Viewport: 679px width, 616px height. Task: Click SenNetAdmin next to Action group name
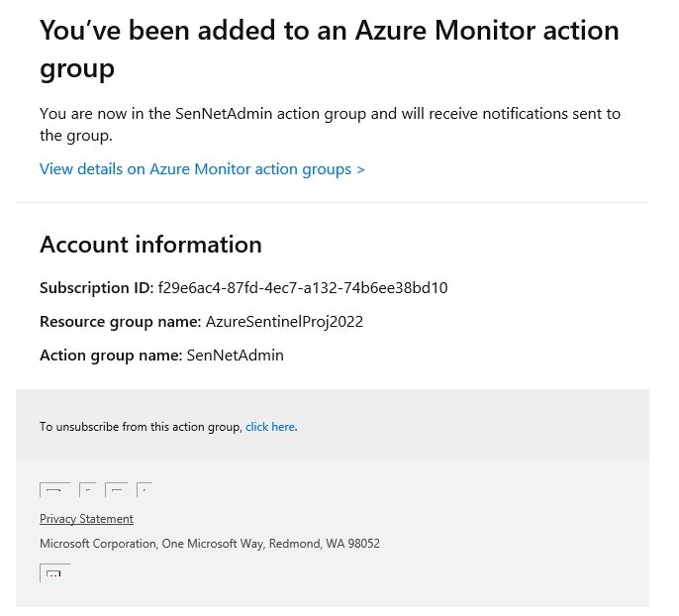(235, 356)
